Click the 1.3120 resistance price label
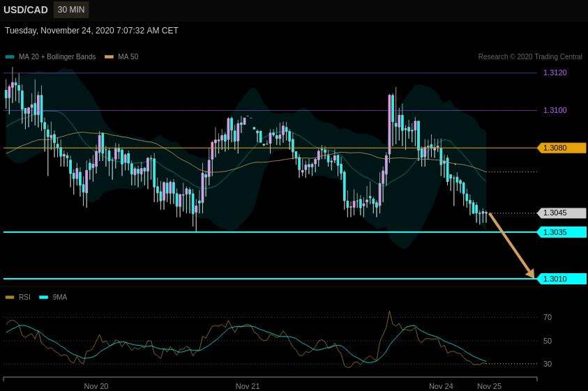 (x=555, y=72)
